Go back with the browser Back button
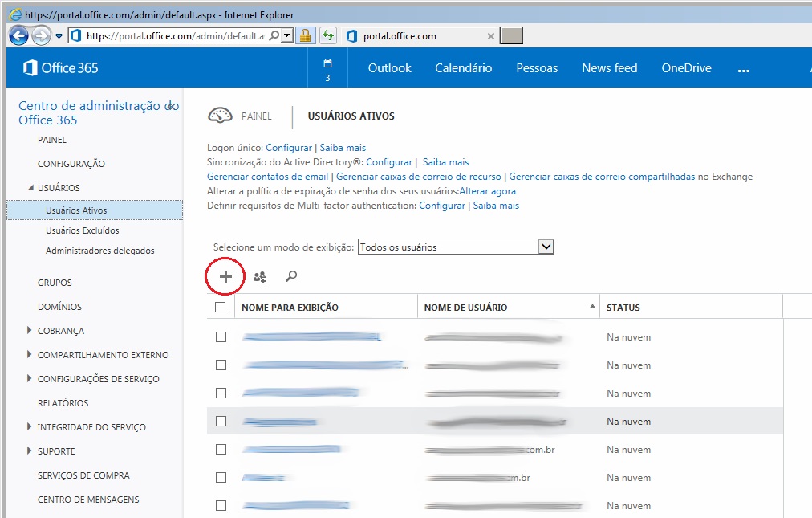Viewport: 812px width, 518px height. click(19, 36)
